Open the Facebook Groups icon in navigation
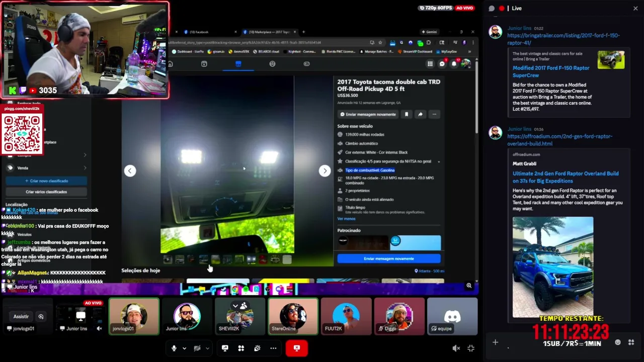 coord(272,64)
